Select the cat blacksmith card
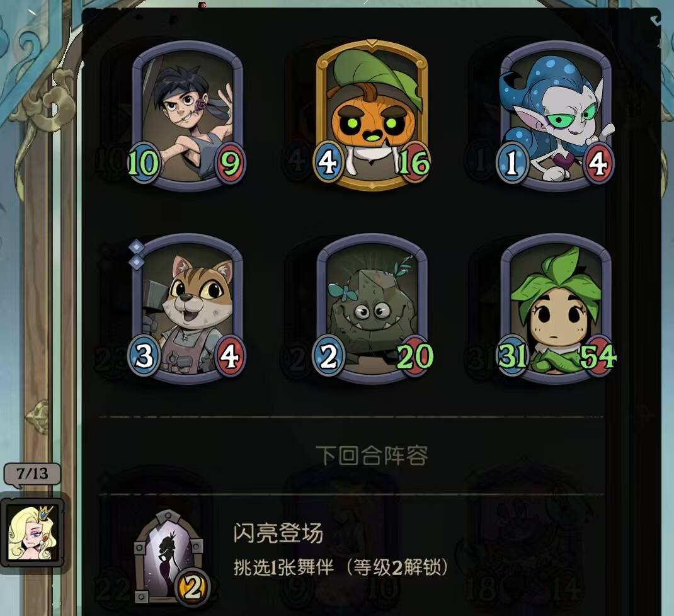Image resolution: width=674 pixels, height=616 pixels. [188, 309]
